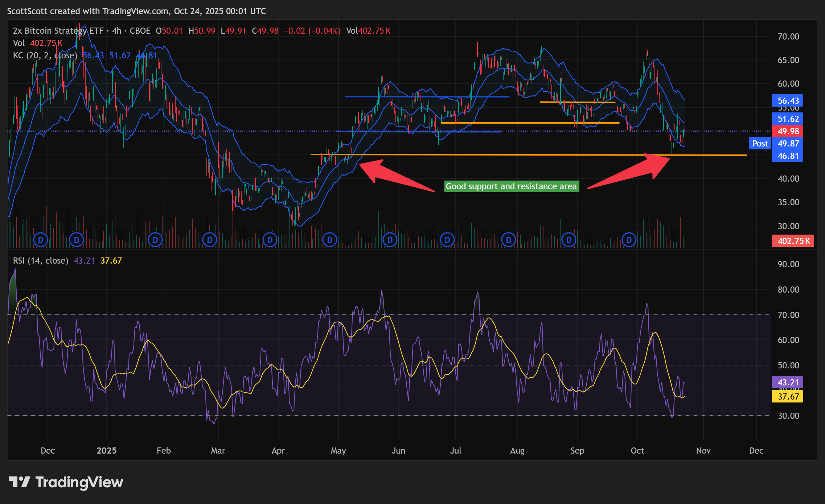The width and height of the screenshot is (825, 504).
Task: Click the blue Post price label
Action: pos(760,144)
